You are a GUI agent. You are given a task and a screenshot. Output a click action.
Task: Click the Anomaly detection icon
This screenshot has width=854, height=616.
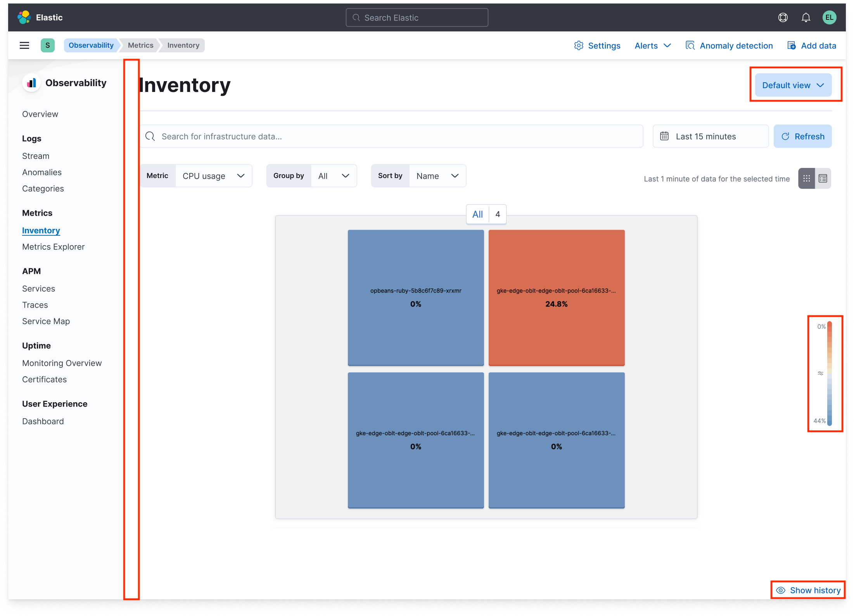pyautogui.click(x=691, y=45)
